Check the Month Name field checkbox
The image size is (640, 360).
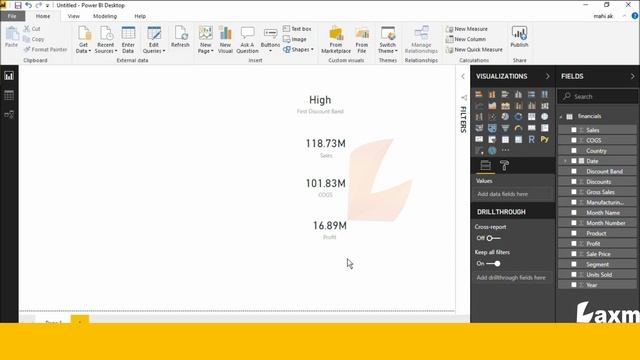pyautogui.click(x=574, y=213)
